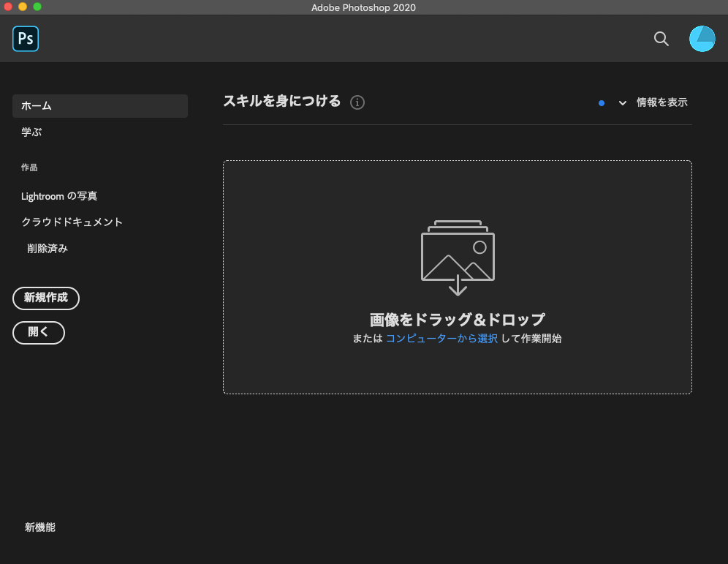
Task: Click the info icon beside スキルを身につける
Action: pyautogui.click(x=357, y=102)
